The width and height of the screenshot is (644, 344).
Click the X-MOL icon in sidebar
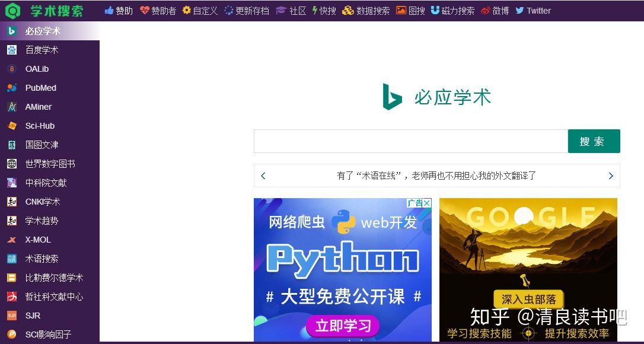tap(12, 240)
